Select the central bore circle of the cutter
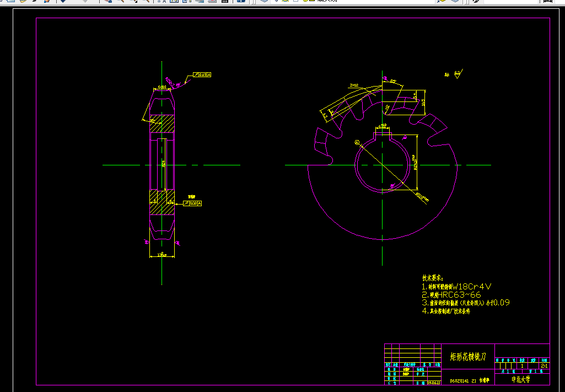The width and height of the screenshot is (565, 392). click(383, 165)
